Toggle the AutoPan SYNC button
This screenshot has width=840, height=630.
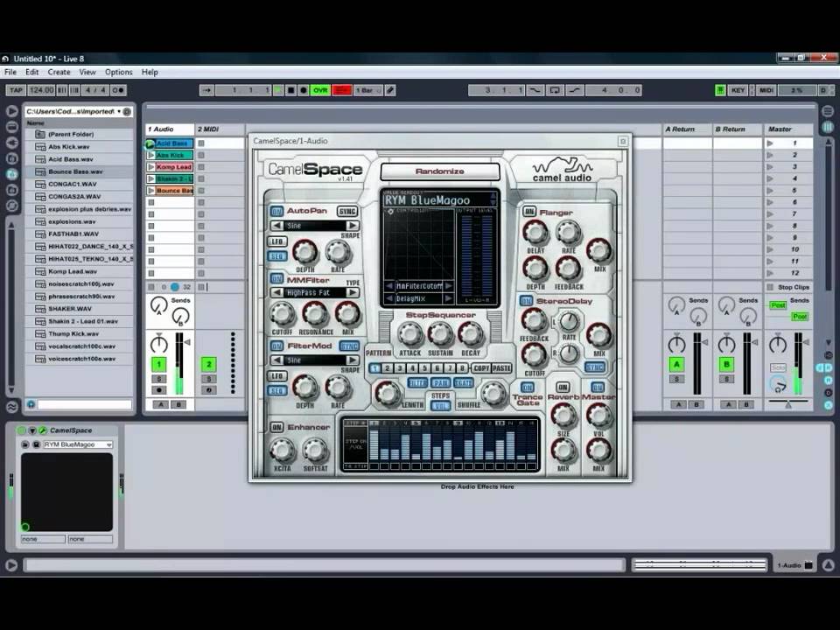tap(347, 211)
